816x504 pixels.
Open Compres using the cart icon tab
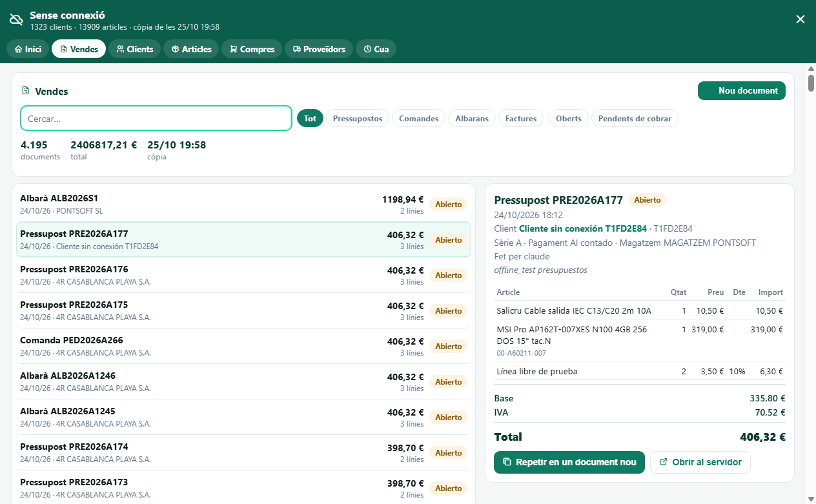click(x=252, y=49)
